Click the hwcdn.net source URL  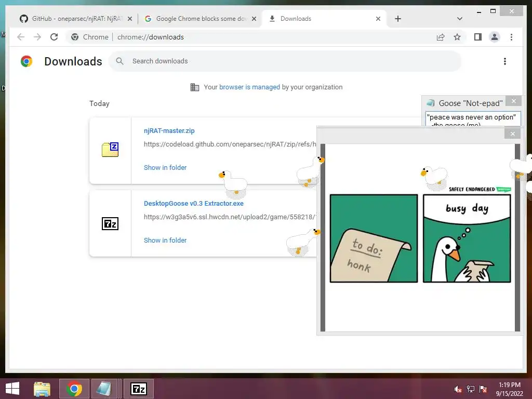pos(230,217)
